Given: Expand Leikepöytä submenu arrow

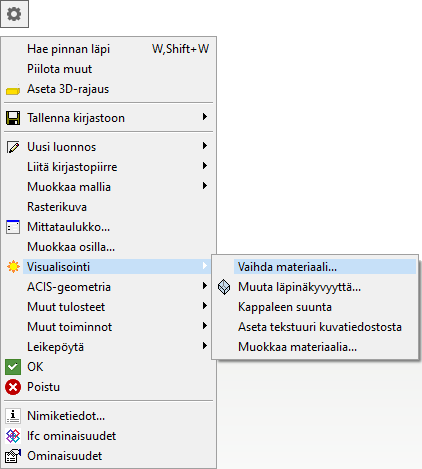Looking at the screenshot, I should 205,346.
